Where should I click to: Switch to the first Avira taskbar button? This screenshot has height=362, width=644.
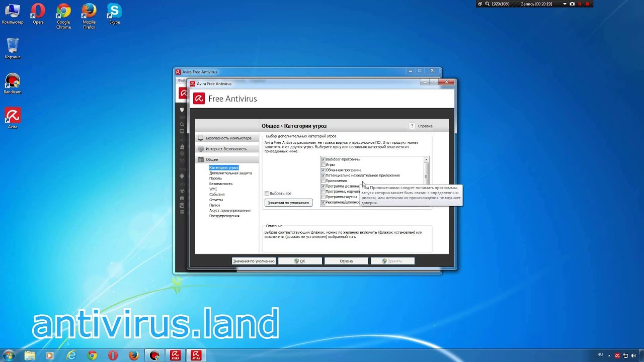point(176,355)
